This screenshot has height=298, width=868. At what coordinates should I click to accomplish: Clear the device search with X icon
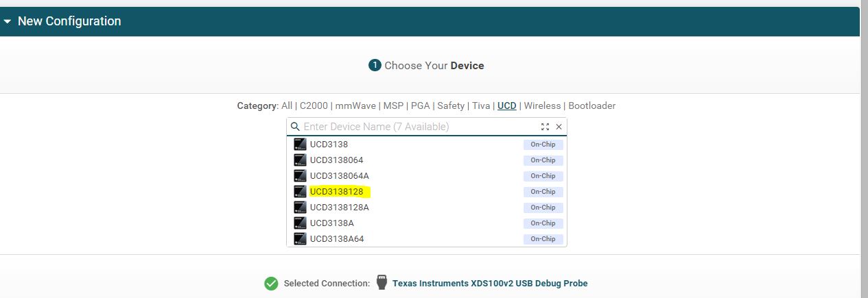pos(559,127)
